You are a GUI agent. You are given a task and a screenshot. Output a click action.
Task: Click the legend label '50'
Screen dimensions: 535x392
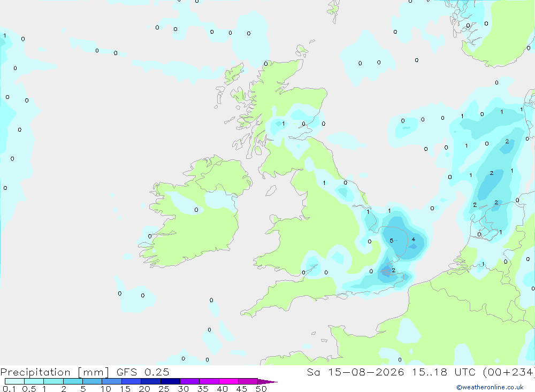coord(261,389)
